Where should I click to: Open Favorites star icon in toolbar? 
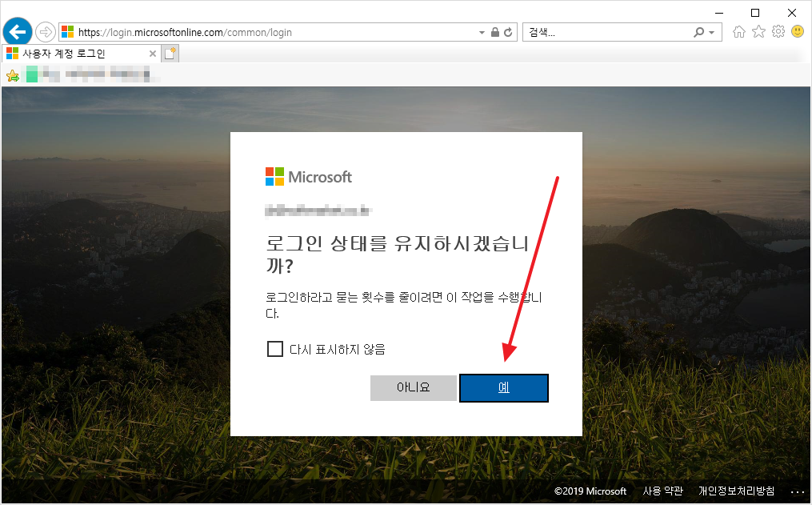click(x=758, y=32)
